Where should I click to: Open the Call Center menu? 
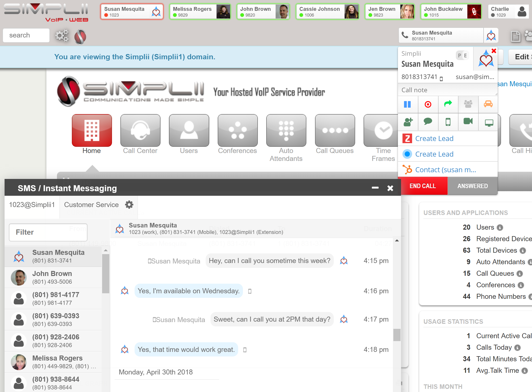click(x=140, y=131)
